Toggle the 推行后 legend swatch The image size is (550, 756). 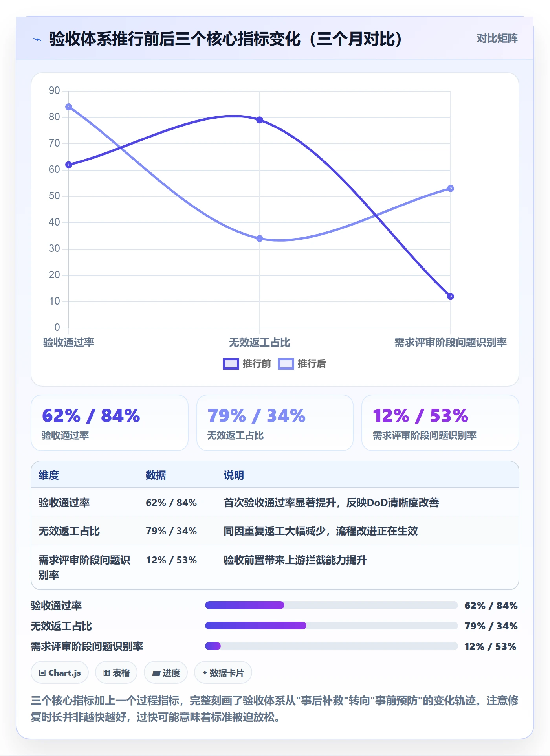[286, 364]
